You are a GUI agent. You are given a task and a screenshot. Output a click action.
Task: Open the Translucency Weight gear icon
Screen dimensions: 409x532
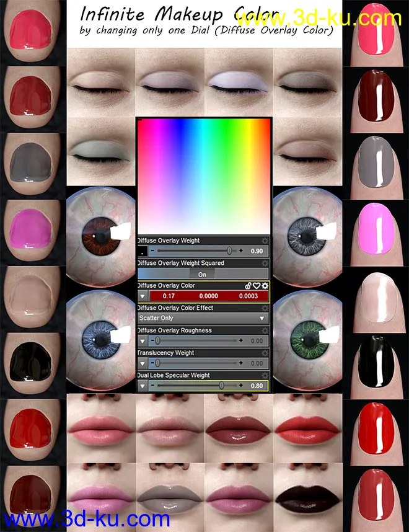pos(265,353)
